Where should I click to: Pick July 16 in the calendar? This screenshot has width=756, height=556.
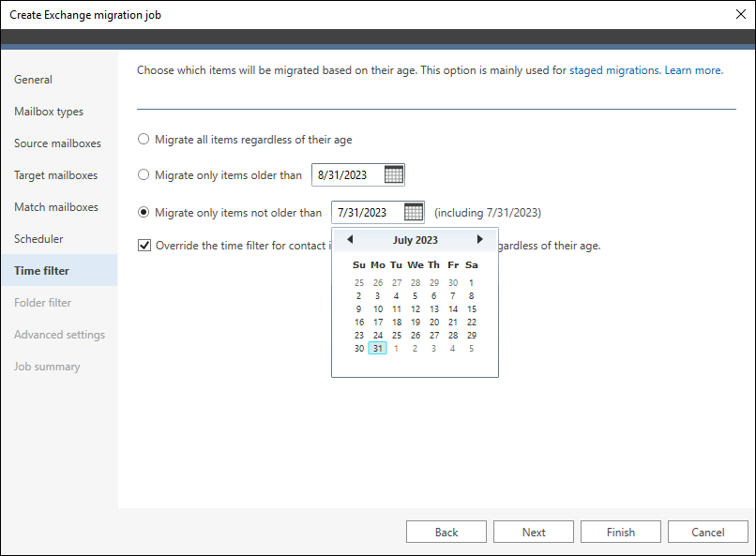click(x=359, y=322)
